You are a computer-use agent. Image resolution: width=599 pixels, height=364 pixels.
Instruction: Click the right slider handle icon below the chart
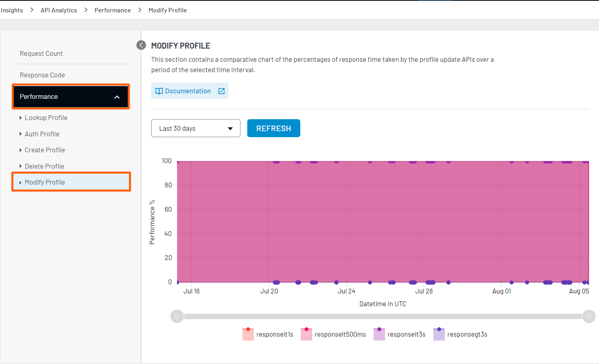coord(589,316)
